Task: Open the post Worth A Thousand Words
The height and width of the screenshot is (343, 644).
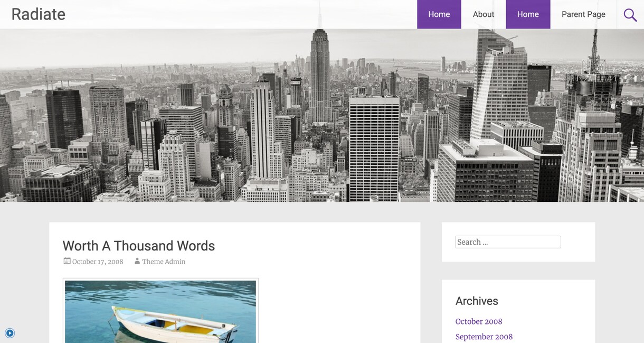Action: pyautogui.click(x=139, y=246)
